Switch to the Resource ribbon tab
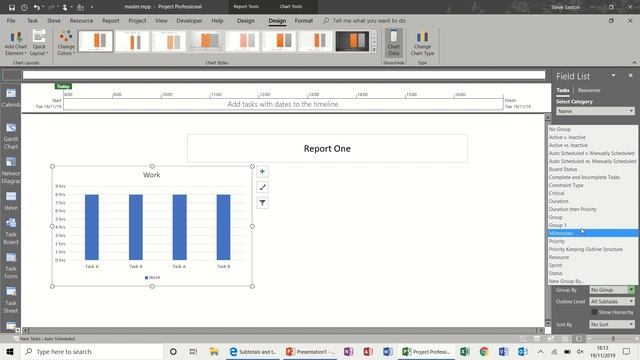This screenshot has width=640, height=360. (81, 20)
